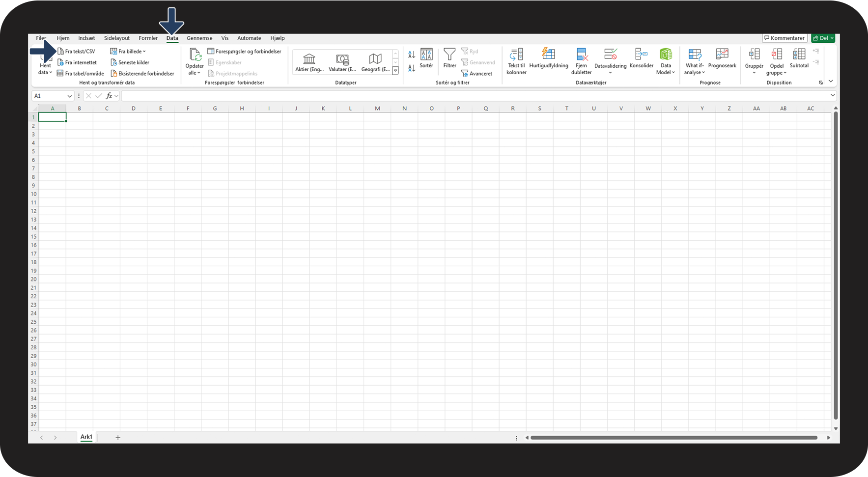Run Hurtigudfyldning

pyautogui.click(x=549, y=58)
